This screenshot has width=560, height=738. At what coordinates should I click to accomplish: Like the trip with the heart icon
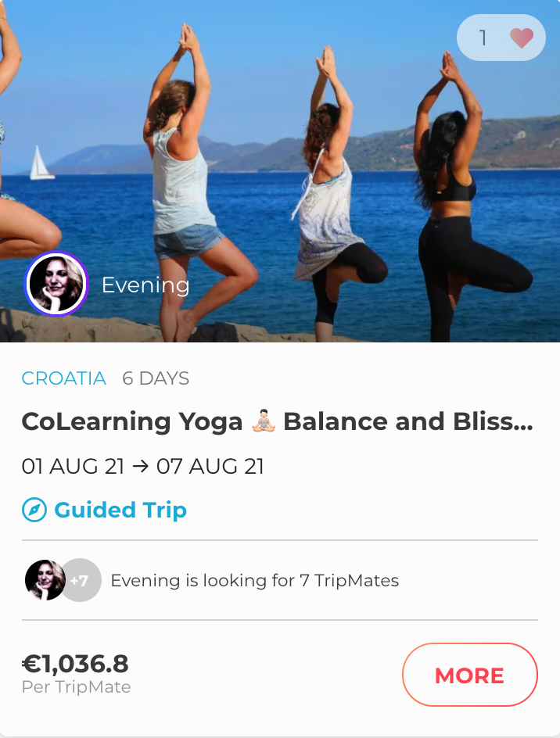(522, 38)
